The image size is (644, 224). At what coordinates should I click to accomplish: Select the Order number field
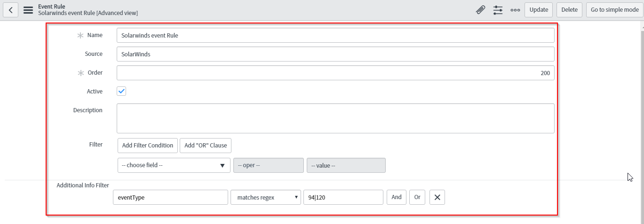point(335,73)
